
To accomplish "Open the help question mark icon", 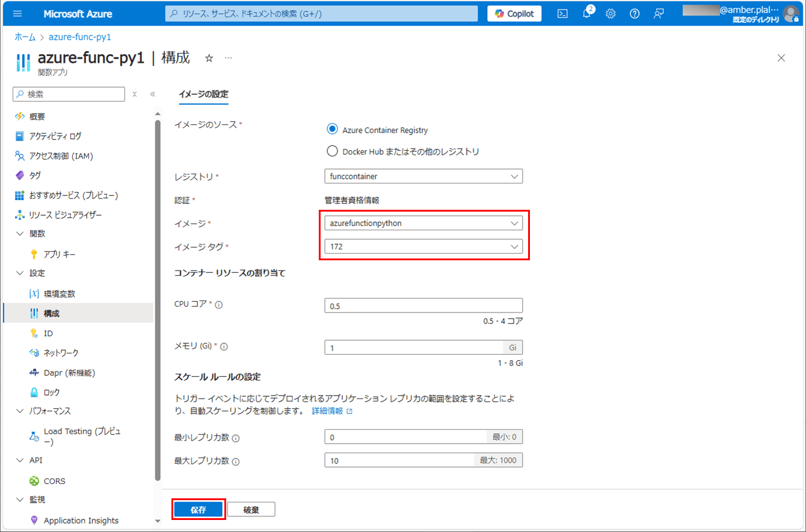I will tap(635, 14).
